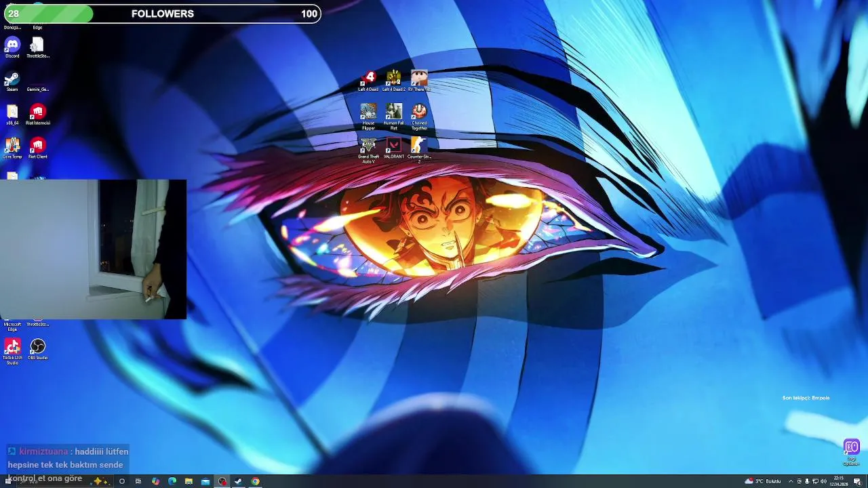
Task: Launch the Human Fall Flat shortcut
Action: tap(393, 117)
